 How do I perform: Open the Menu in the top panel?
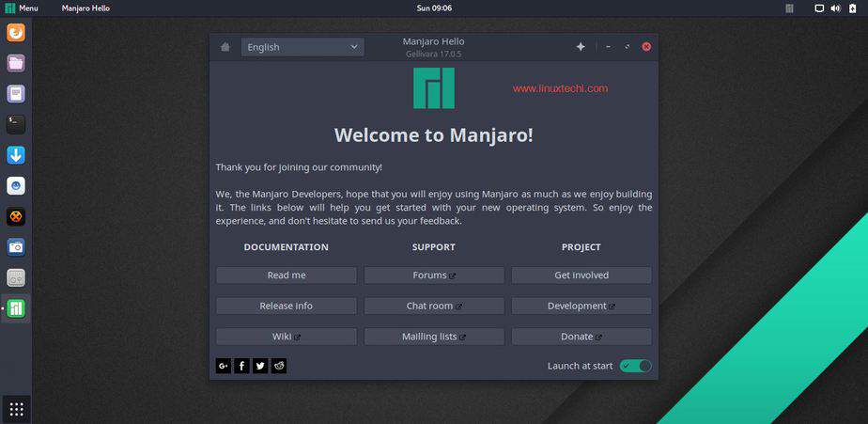22,8
